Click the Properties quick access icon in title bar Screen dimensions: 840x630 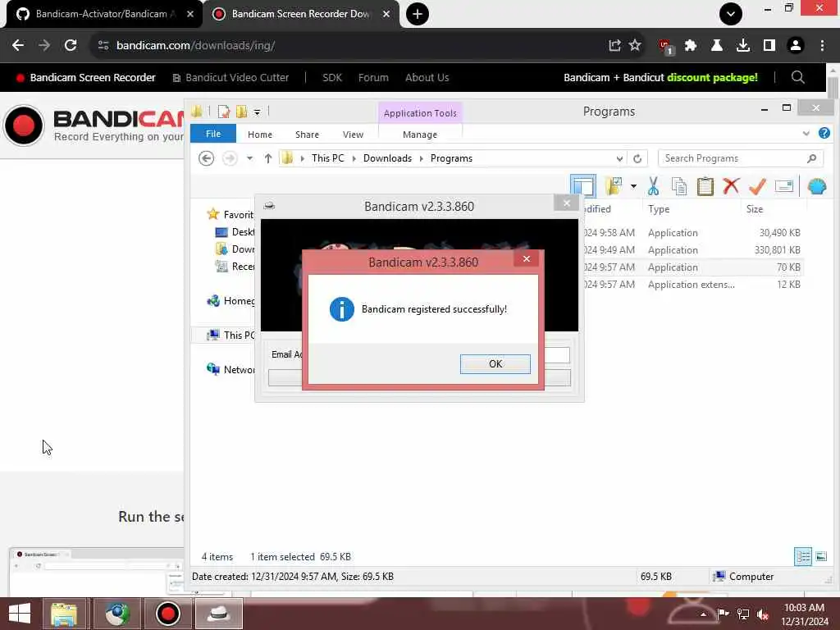[224, 112]
